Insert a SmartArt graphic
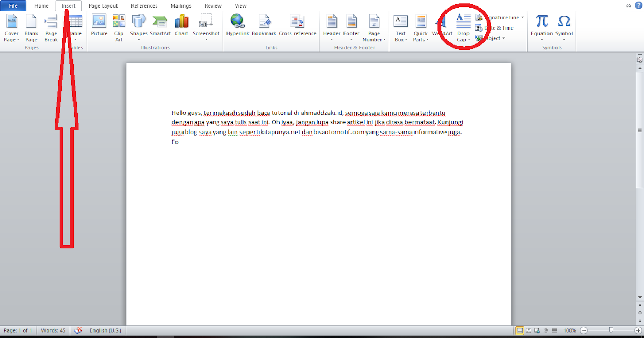This screenshot has width=644, height=338. 160,26
